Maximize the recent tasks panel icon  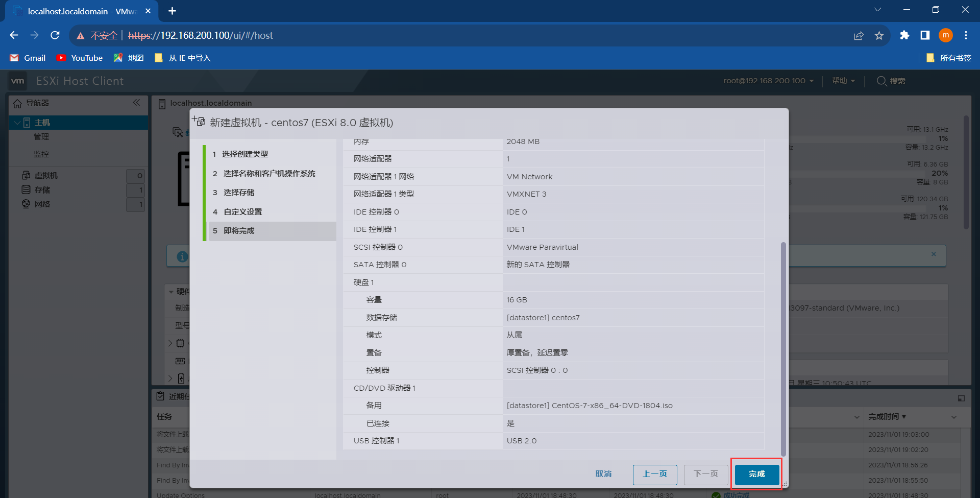click(961, 398)
